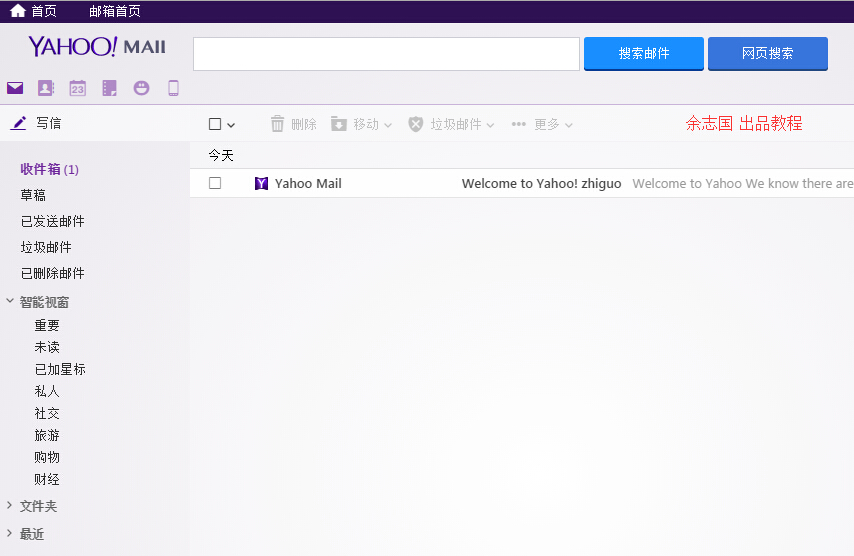Open the Mail envelope icon
Image resolution: width=854 pixels, height=556 pixels.
pos(15,88)
